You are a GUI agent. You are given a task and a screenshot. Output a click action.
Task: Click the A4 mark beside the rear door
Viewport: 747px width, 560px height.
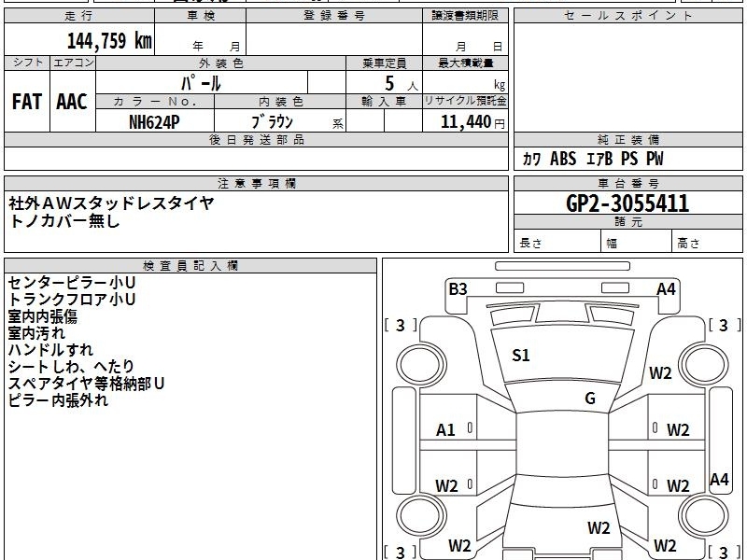pyautogui.click(x=719, y=479)
